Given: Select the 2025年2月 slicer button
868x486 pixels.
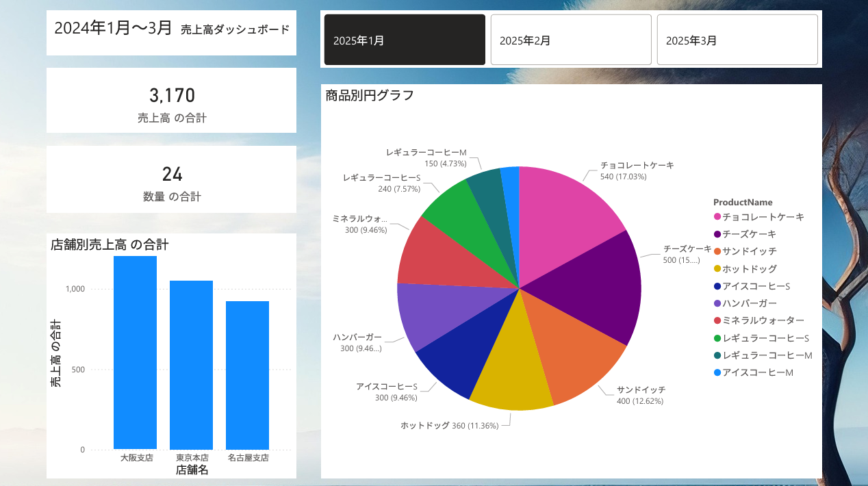Looking at the screenshot, I should [x=570, y=40].
